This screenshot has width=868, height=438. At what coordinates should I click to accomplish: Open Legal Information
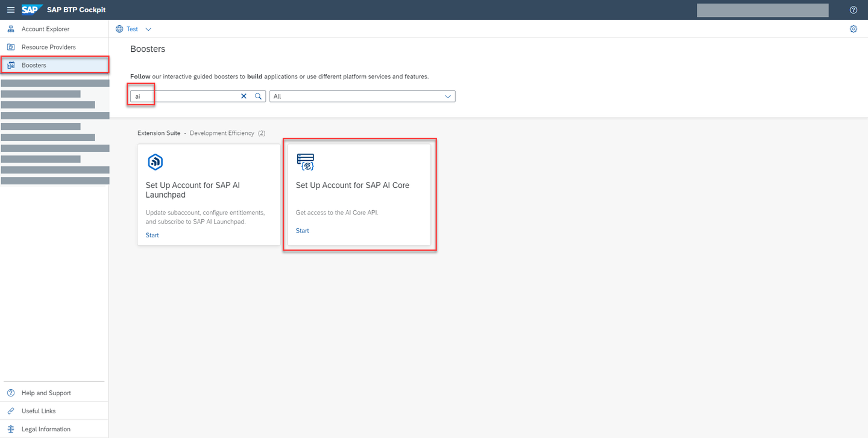click(x=54, y=429)
